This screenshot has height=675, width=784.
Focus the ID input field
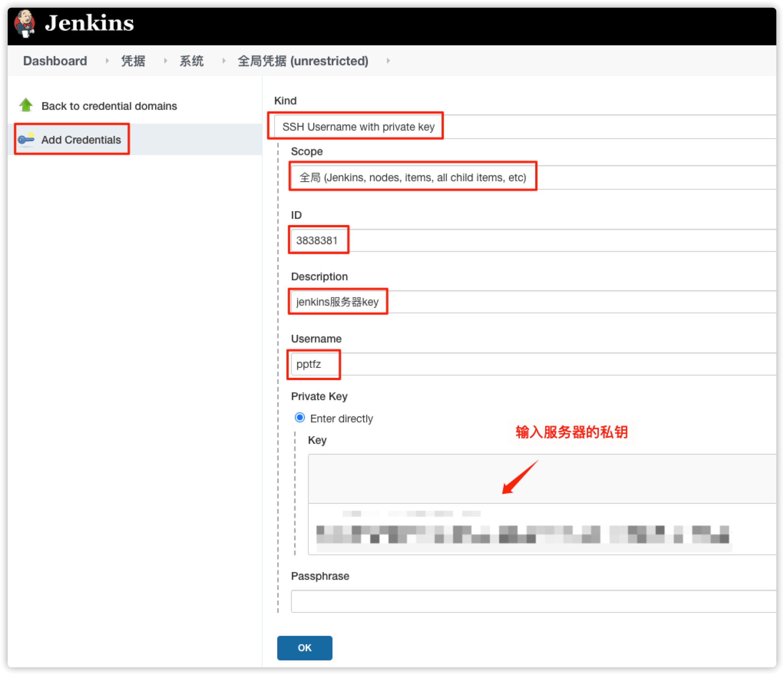point(534,240)
